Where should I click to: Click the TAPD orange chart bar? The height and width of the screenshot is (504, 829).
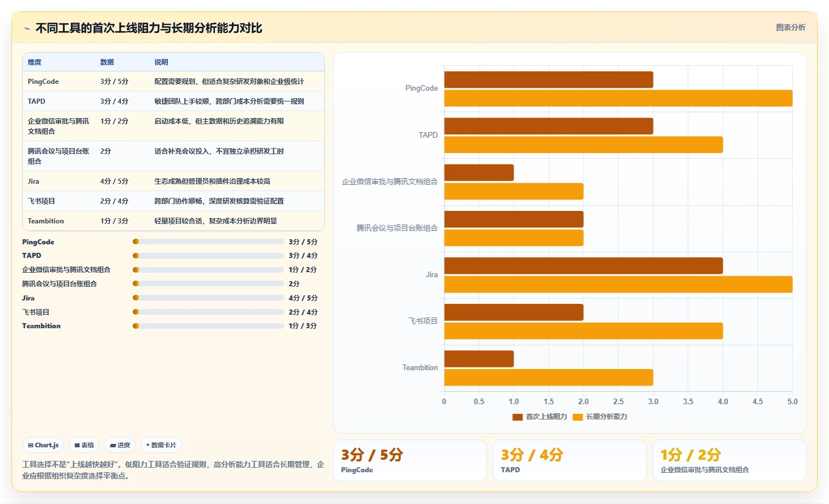pos(583,145)
